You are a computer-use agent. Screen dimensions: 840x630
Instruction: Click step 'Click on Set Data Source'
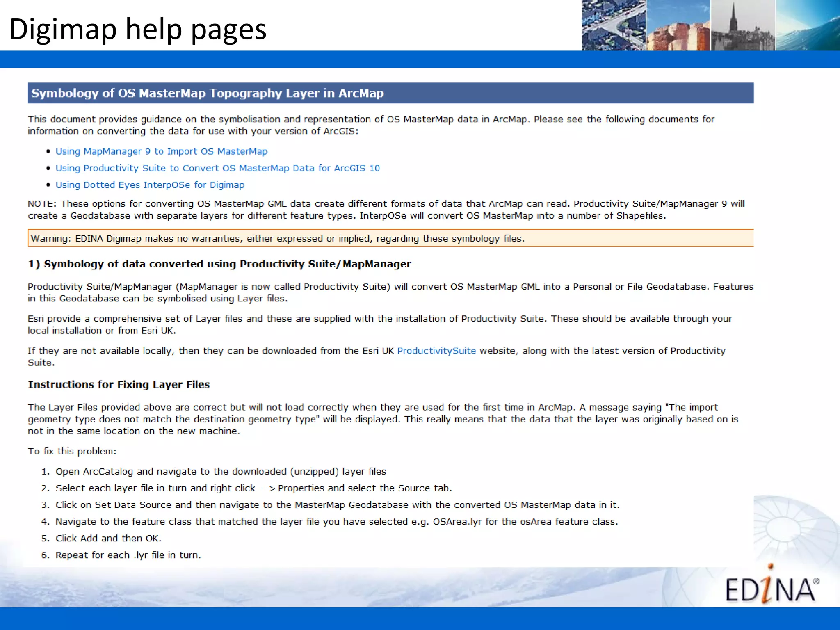point(337,505)
